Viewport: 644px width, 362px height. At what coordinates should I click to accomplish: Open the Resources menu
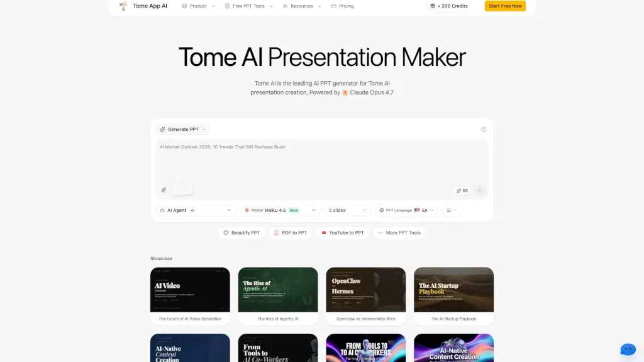tap(302, 6)
